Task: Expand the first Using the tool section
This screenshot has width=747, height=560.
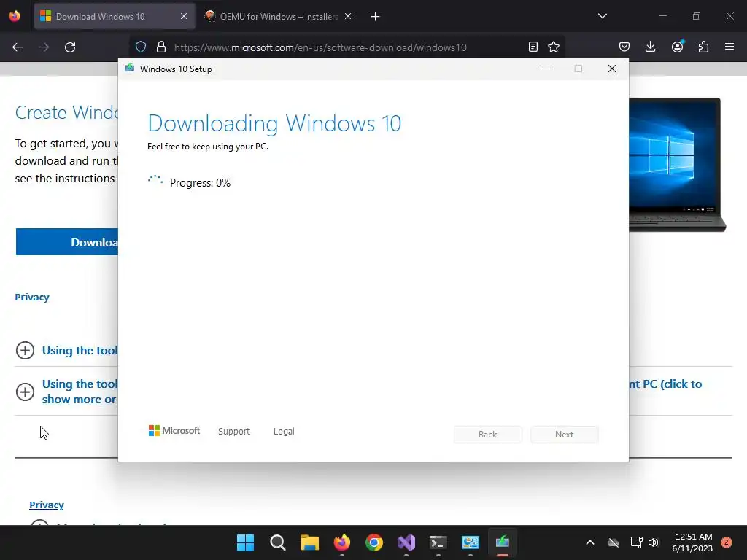Action: [26, 351]
